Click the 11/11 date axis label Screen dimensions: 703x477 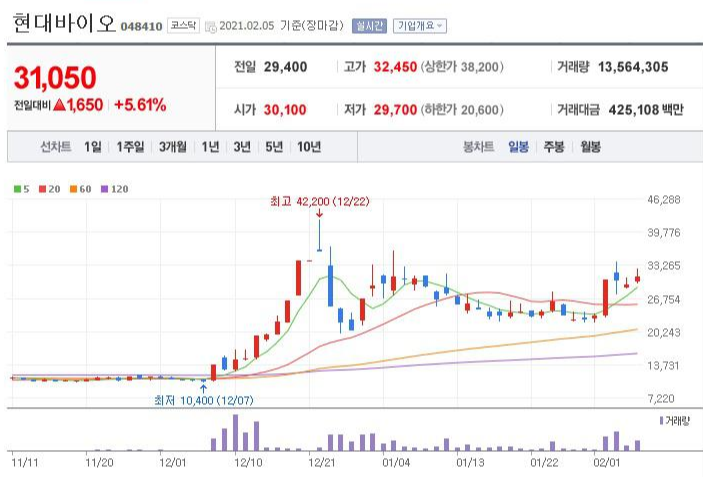coord(25,463)
